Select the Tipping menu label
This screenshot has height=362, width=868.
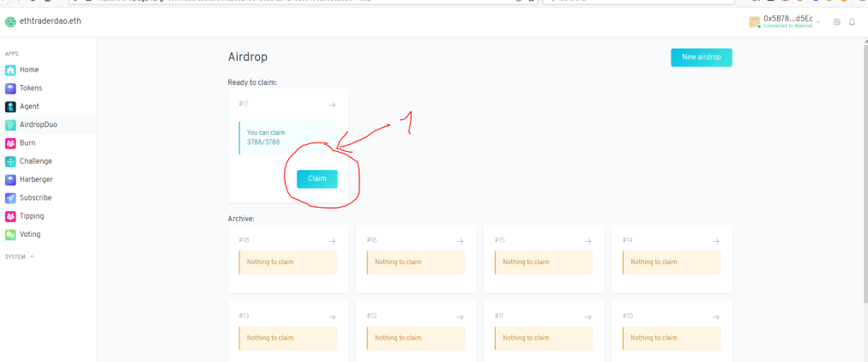(32, 216)
